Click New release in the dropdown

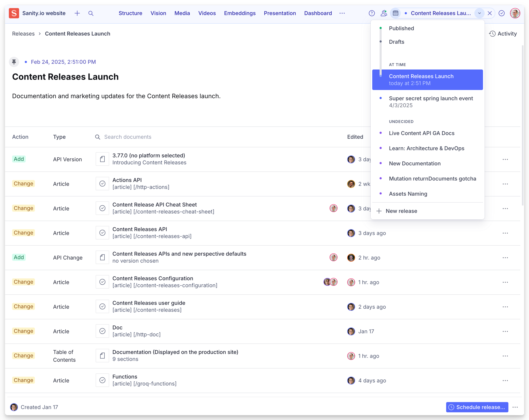click(427, 211)
